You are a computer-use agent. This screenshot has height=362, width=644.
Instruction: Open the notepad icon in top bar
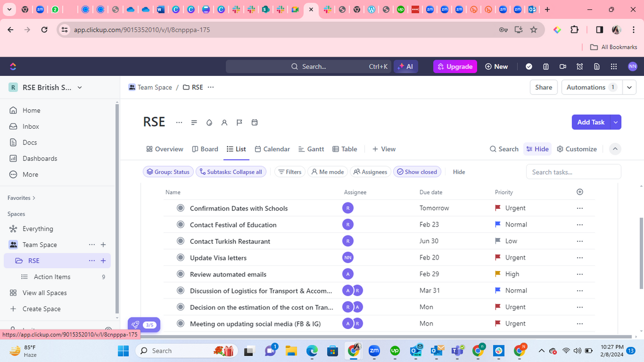pyautogui.click(x=546, y=66)
